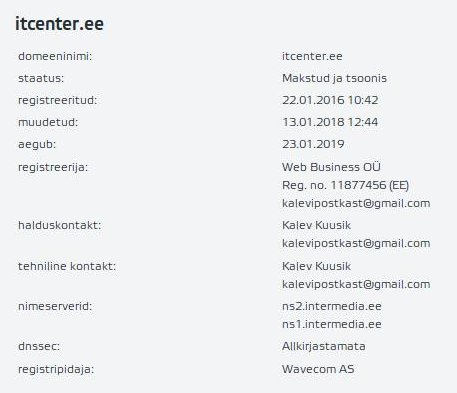Open the registrant's kalevipostkast@gmail.com email

click(x=356, y=203)
